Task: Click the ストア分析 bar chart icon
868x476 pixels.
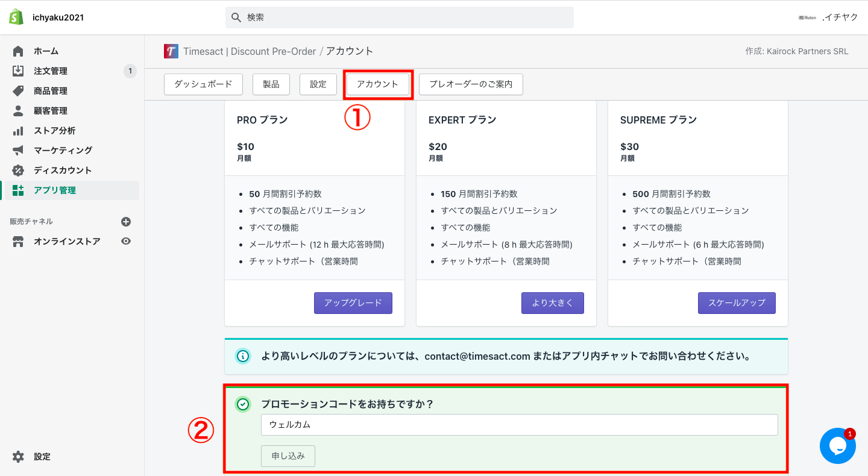Action: [x=18, y=131]
